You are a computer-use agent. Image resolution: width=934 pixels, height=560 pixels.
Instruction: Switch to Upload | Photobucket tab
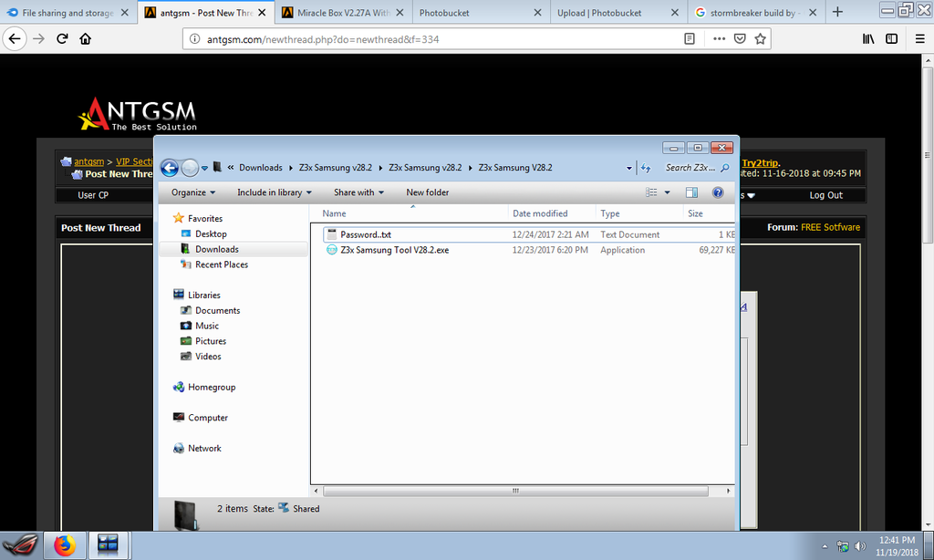pos(599,13)
